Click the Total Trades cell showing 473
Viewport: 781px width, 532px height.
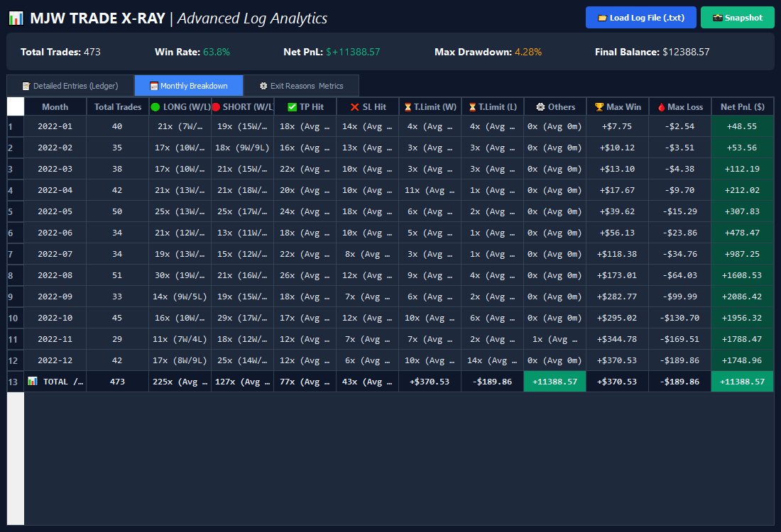click(118, 382)
